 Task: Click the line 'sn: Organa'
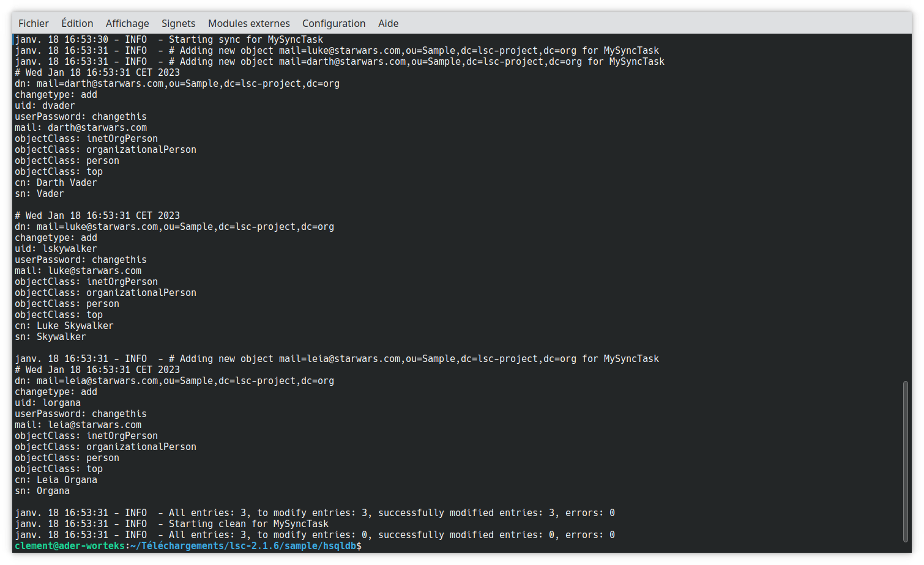pos(42,491)
